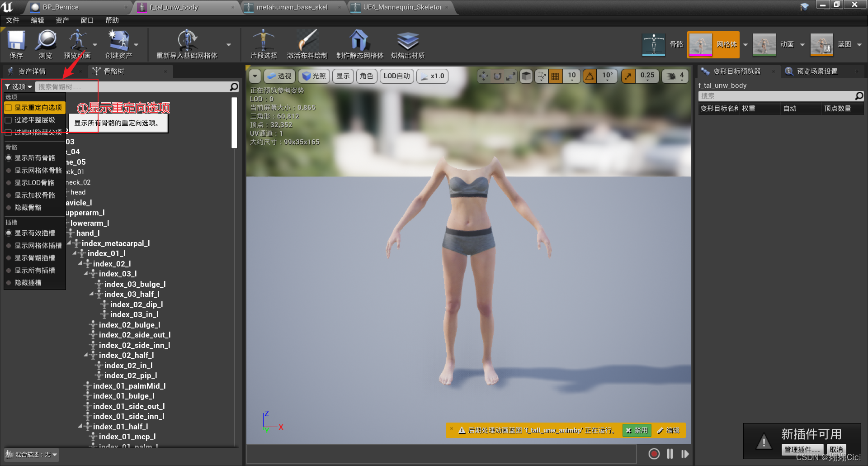Screen dimensions: 868x466
Task: Click the step forward playback button
Action: coord(685,454)
